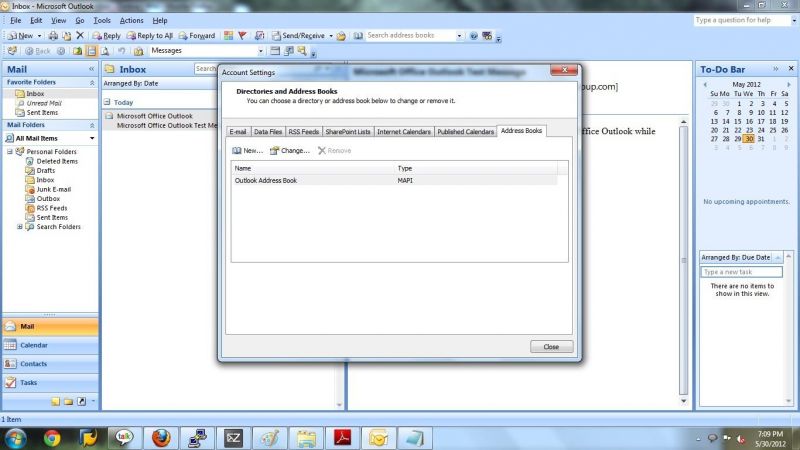800x450 pixels.
Task: Click the blue Help question mark icon
Action: pos(473,36)
